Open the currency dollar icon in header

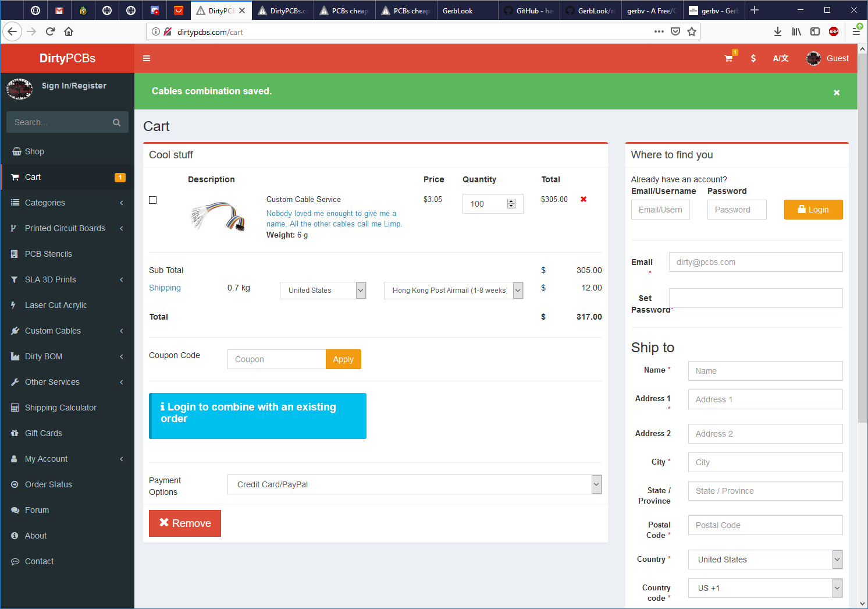[753, 58]
